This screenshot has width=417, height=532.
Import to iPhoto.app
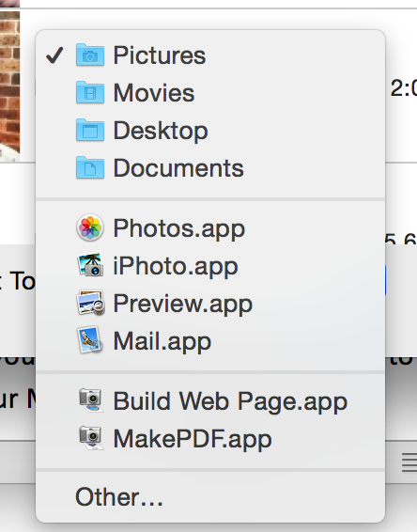point(210,266)
